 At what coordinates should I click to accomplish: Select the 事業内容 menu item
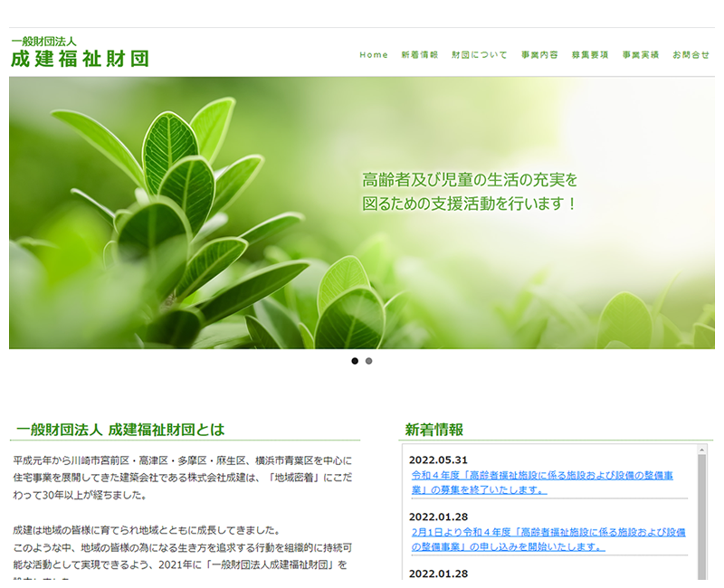point(539,55)
